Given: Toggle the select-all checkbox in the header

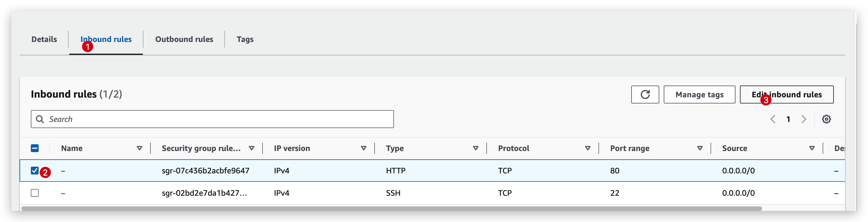Looking at the screenshot, I should 35,148.
